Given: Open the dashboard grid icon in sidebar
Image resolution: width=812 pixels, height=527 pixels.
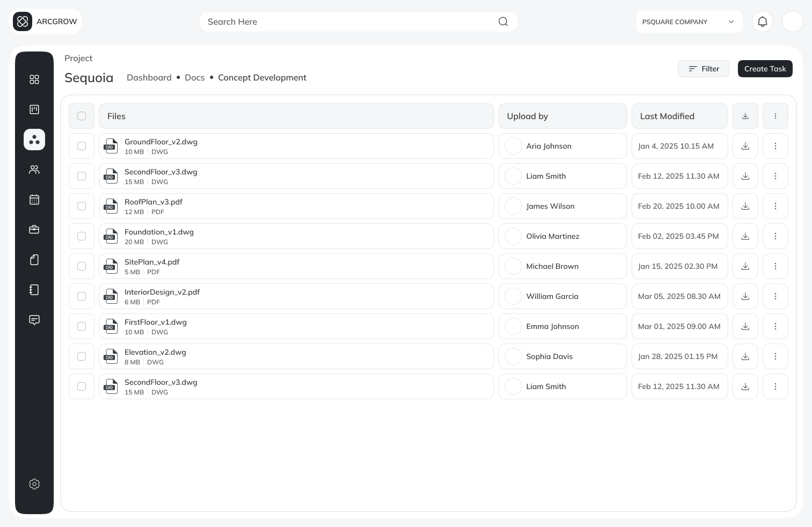Looking at the screenshot, I should click(34, 79).
